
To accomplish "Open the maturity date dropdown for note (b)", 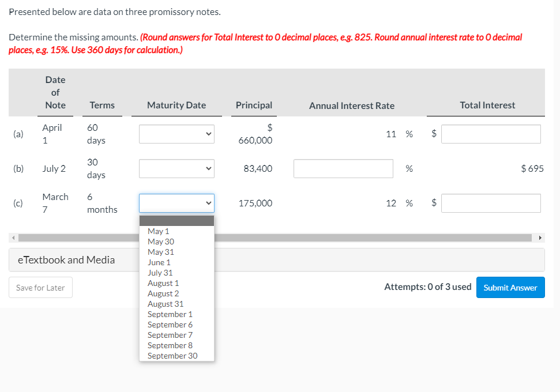I will tap(176, 168).
